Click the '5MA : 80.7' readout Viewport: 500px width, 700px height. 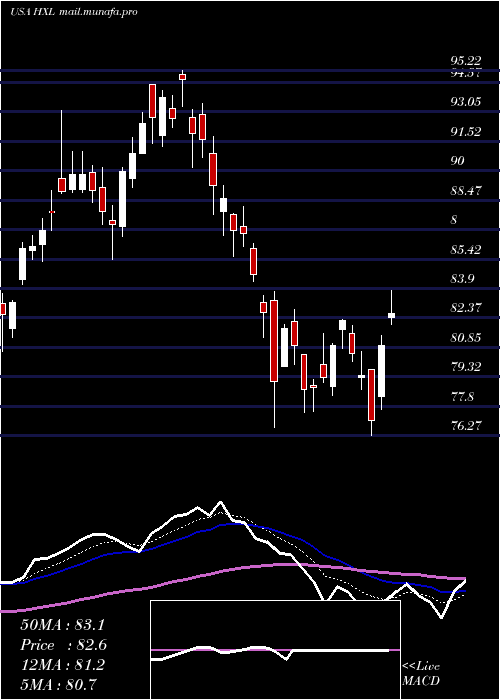(58, 684)
